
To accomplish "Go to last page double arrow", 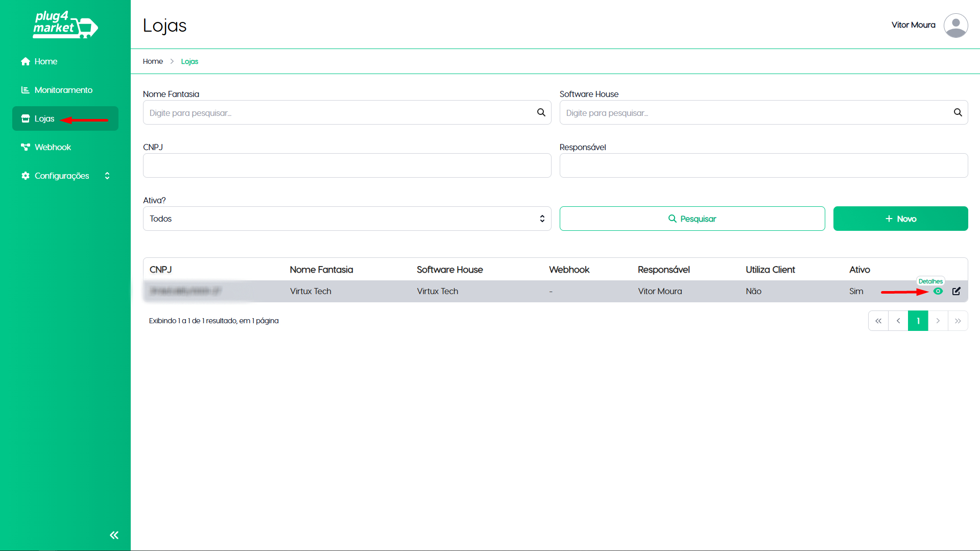I will point(958,321).
